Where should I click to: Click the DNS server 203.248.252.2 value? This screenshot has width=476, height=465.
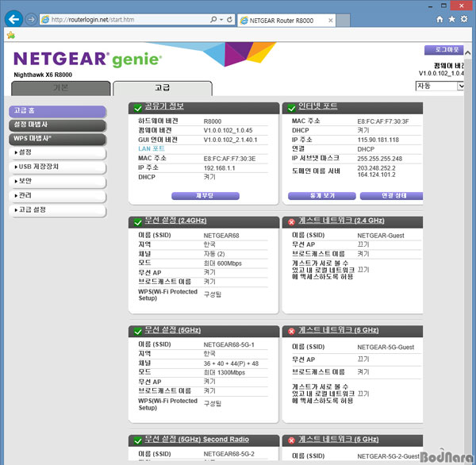click(x=376, y=168)
